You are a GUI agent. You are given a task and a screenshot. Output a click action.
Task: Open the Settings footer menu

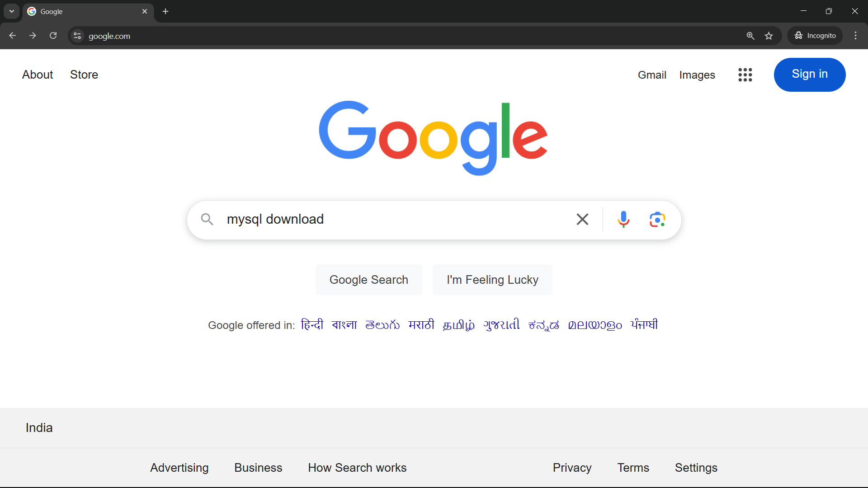click(696, 468)
